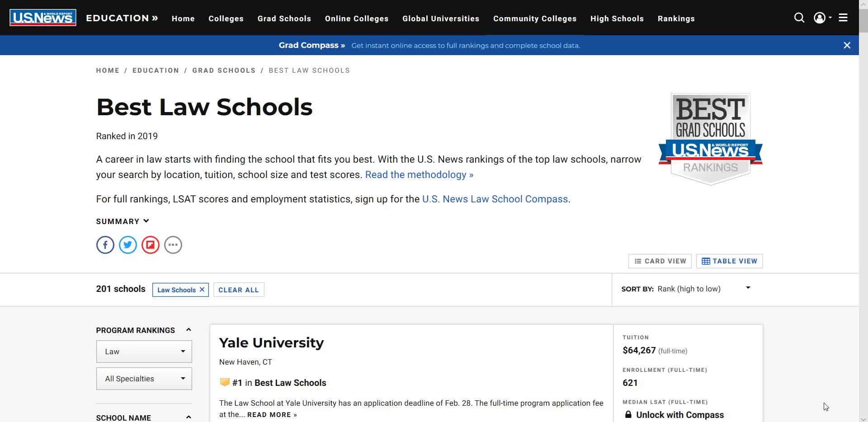Click READ MORE on Yale description
868x422 pixels.
[272, 415]
